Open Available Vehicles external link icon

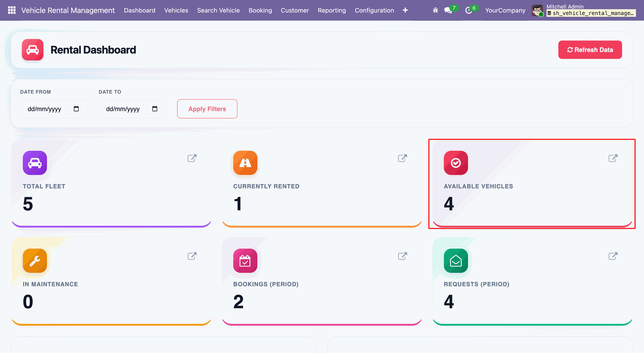pos(613,158)
